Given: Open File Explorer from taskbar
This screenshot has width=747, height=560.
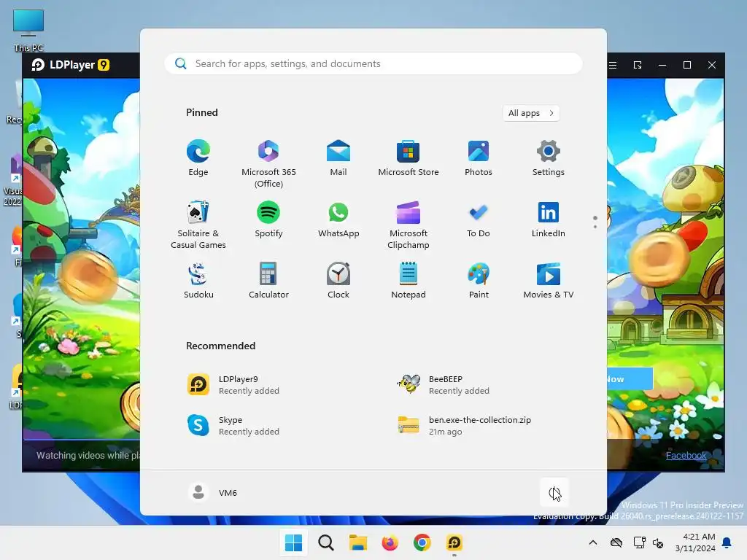Looking at the screenshot, I should point(357,542).
